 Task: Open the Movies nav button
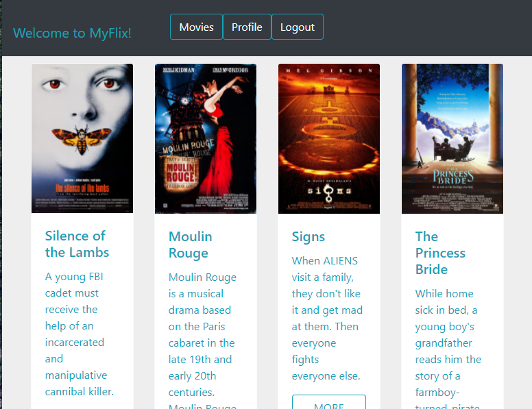click(196, 27)
